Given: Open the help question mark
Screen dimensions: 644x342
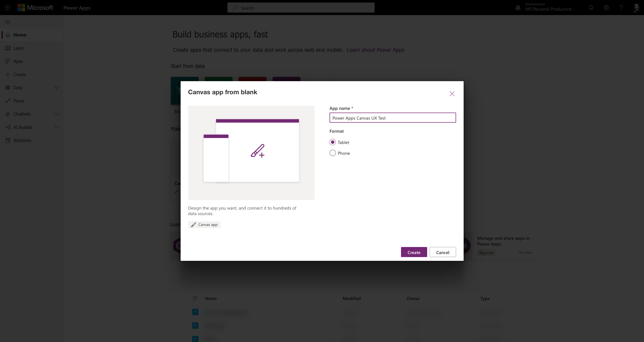Looking at the screenshot, I should [621, 7].
